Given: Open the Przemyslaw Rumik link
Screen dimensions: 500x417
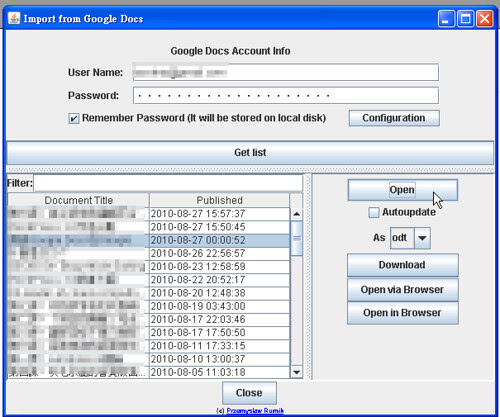Looking at the screenshot, I should click(255, 411).
